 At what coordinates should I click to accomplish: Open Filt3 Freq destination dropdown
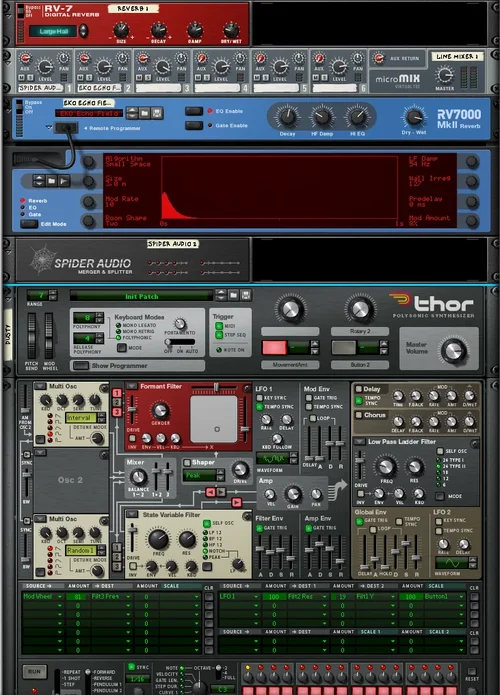[111, 597]
